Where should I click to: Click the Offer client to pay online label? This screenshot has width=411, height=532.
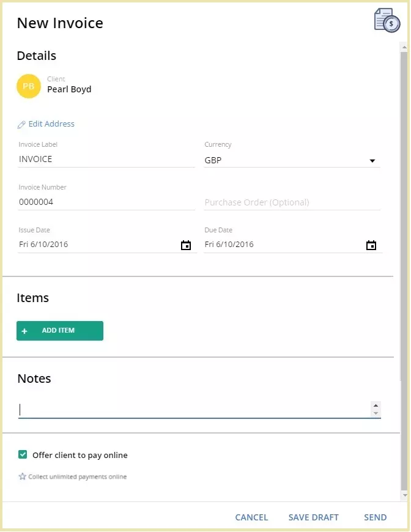(80, 455)
